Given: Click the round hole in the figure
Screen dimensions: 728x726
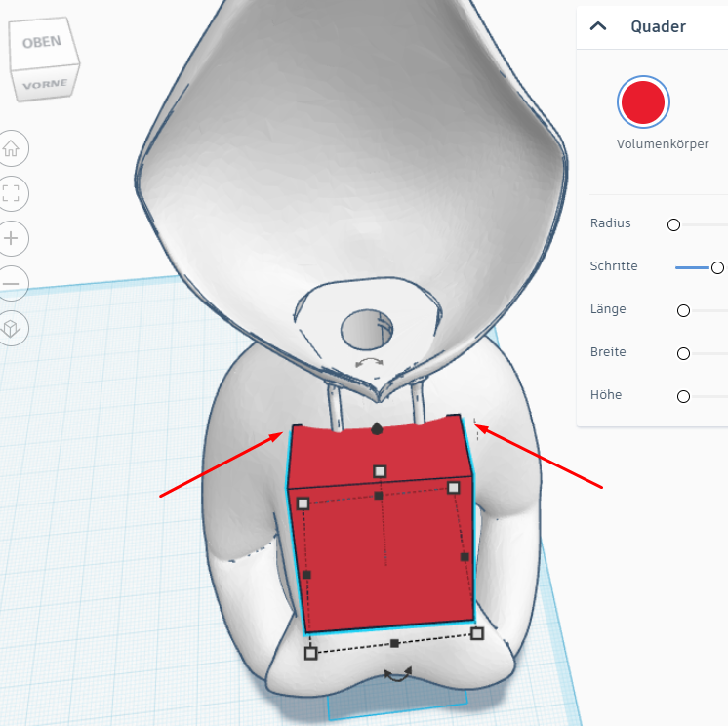Looking at the screenshot, I should pos(367,330).
